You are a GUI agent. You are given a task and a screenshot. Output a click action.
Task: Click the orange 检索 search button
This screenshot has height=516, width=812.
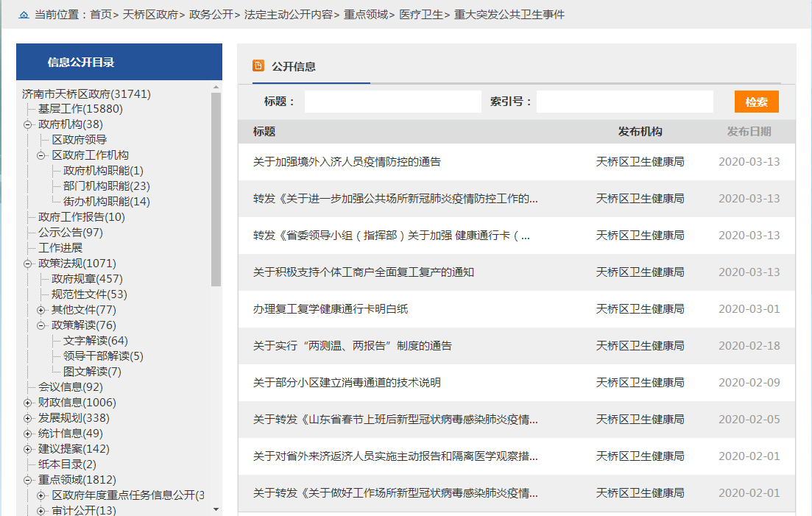coord(757,102)
